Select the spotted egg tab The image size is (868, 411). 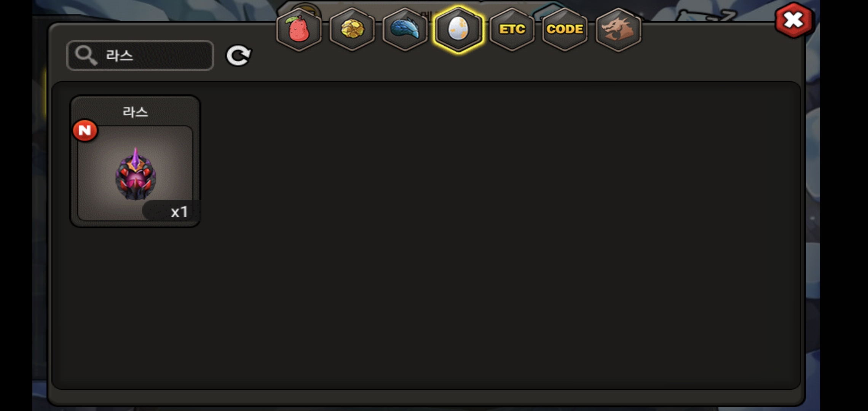coord(458,29)
